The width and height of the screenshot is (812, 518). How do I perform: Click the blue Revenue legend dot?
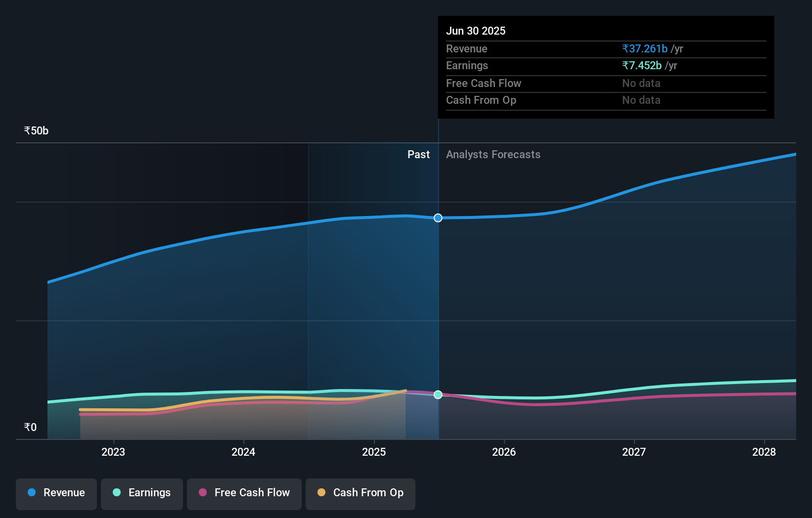(x=32, y=492)
